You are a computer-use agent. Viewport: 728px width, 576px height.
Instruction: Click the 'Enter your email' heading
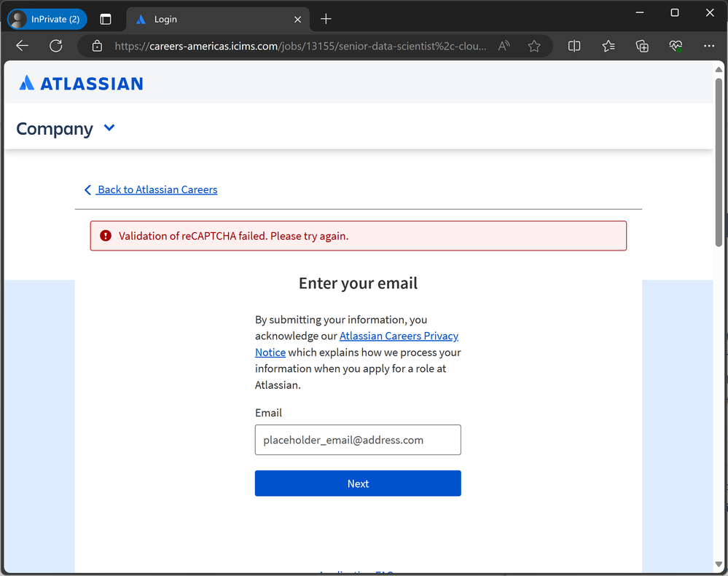pyautogui.click(x=358, y=283)
